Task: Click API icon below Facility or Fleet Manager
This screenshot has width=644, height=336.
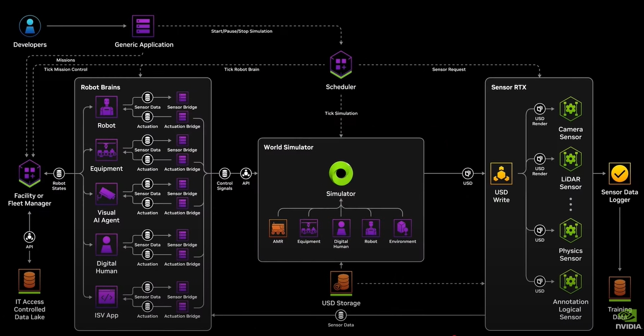Action: pyautogui.click(x=30, y=237)
